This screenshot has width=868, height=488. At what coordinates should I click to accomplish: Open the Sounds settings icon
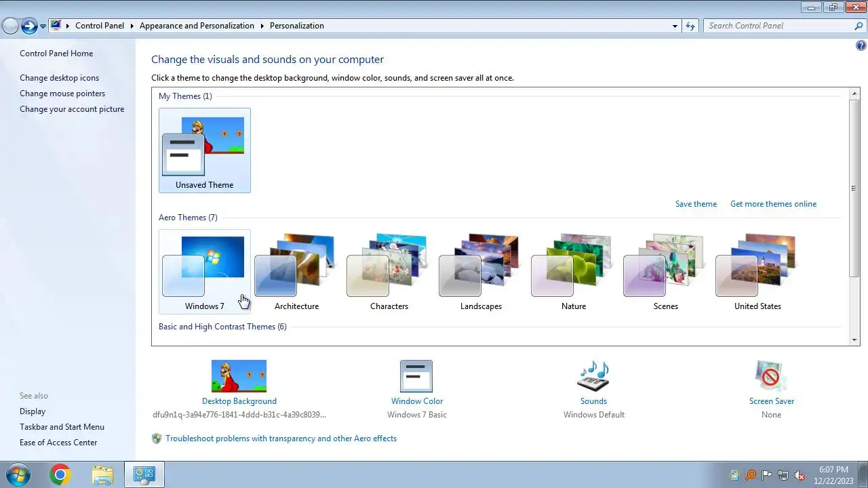[x=593, y=376]
